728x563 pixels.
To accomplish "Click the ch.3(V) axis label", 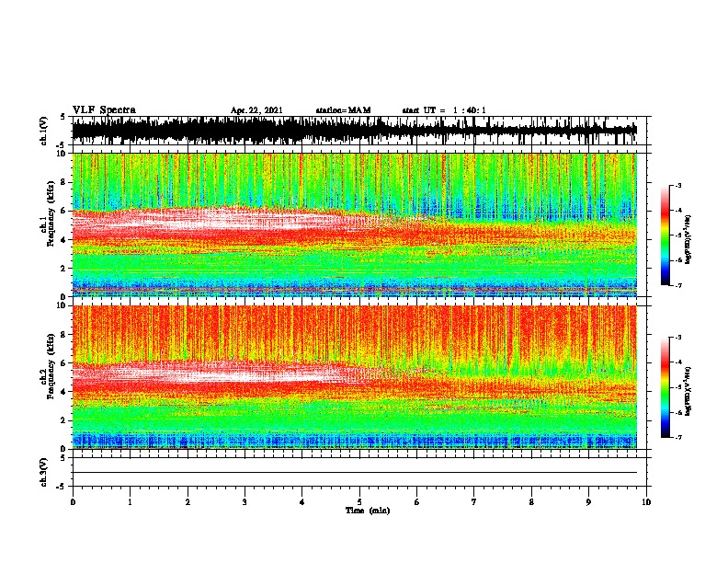I will [x=43, y=472].
